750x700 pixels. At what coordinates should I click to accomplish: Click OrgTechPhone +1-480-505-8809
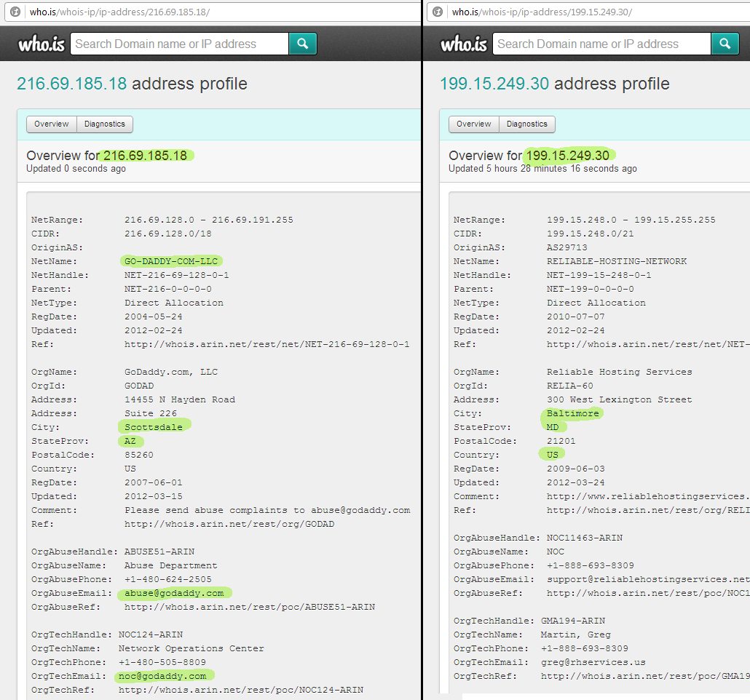(x=162, y=662)
